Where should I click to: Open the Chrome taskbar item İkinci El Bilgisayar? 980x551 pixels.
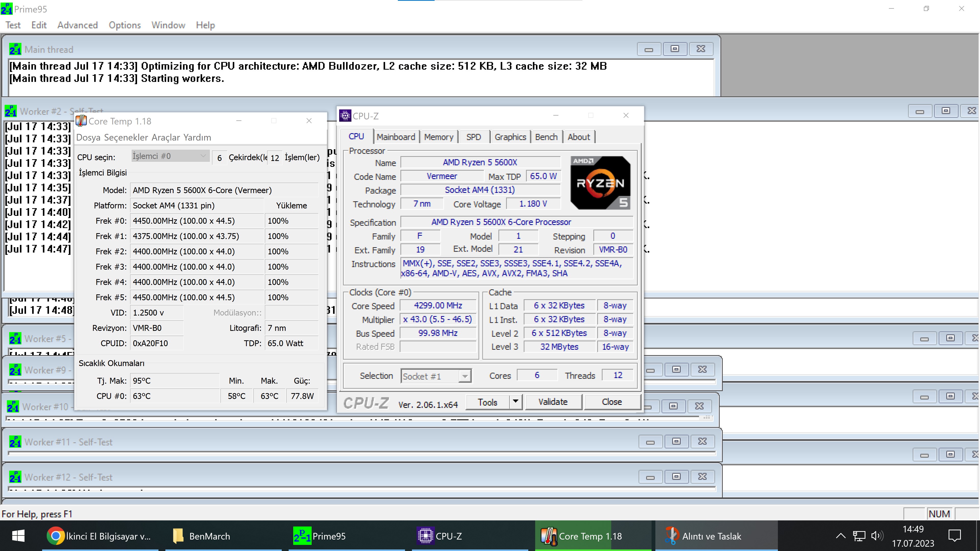(x=100, y=536)
